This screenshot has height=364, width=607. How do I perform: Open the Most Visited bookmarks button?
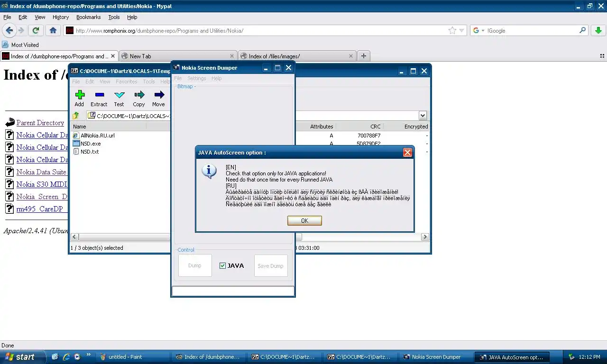pos(20,45)
